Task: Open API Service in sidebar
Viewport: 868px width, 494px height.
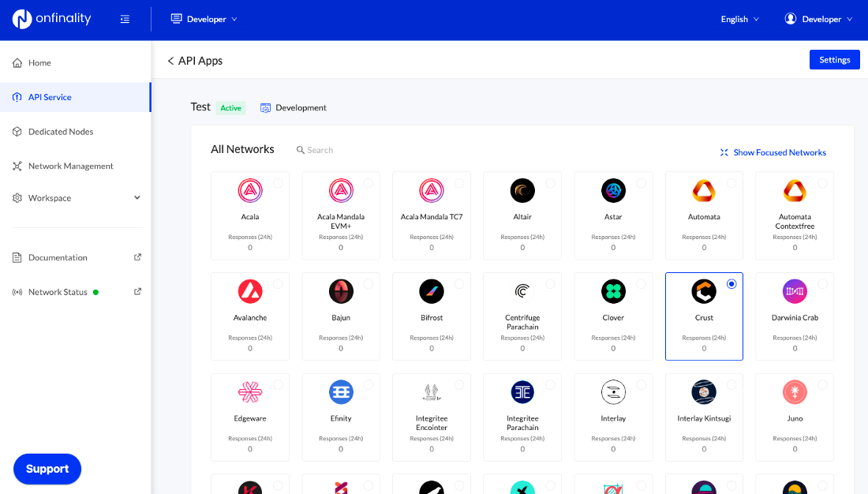Action: click(x=75, y=97)
